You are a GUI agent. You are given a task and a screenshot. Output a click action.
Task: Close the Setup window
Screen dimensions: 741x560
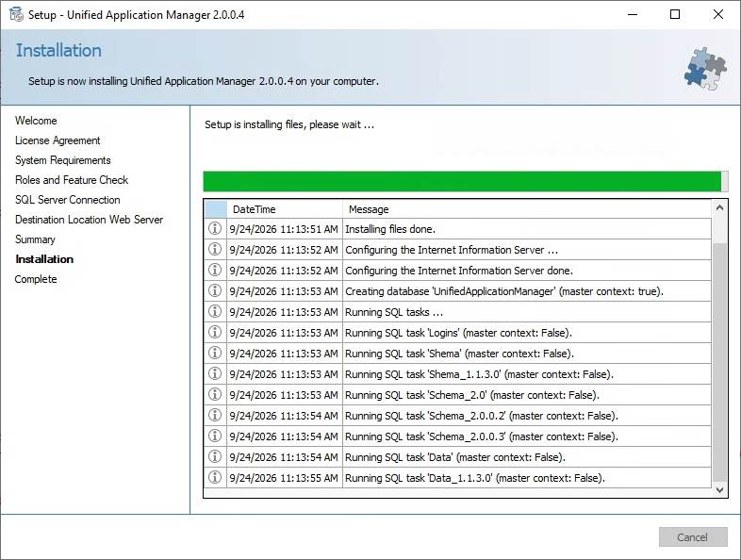718,15
